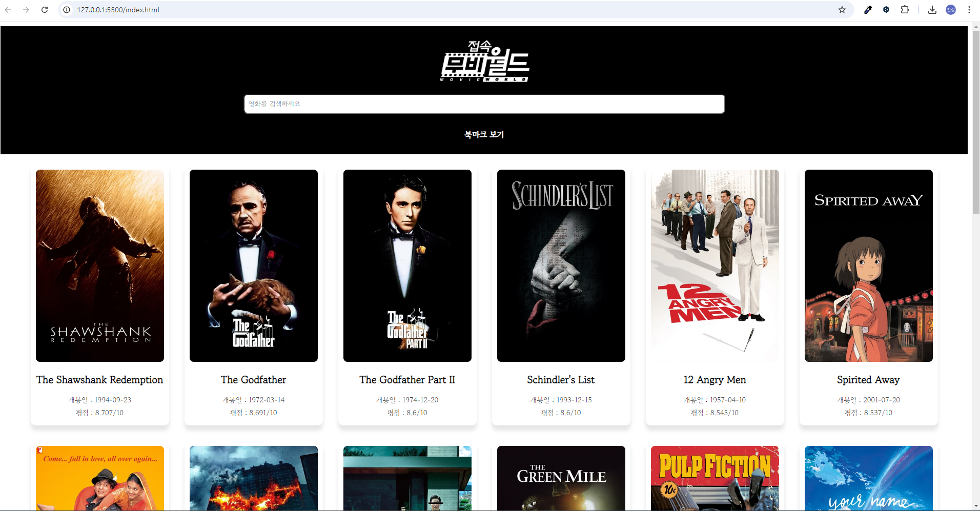Click release date 2001-07-20

click(882, 400)
